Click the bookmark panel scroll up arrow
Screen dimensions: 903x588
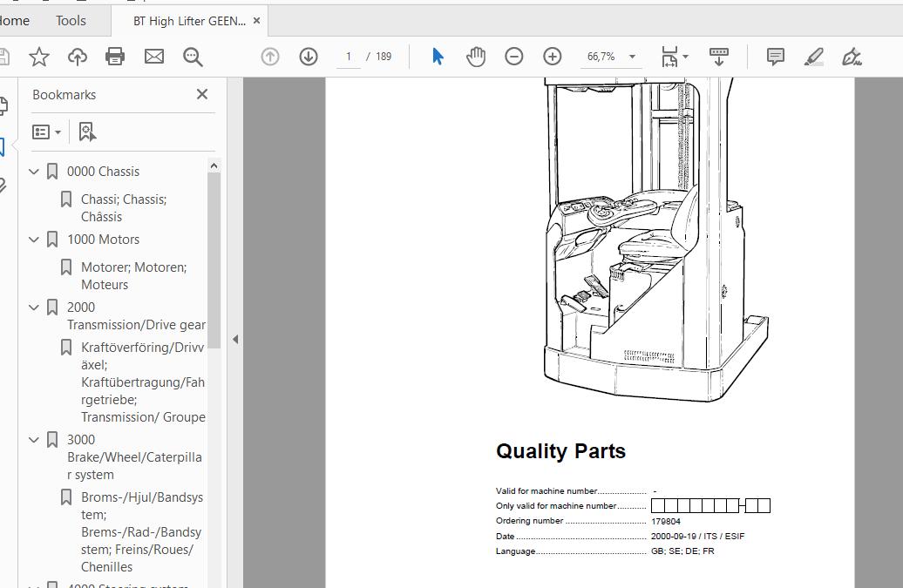click(x=214, y=166)
